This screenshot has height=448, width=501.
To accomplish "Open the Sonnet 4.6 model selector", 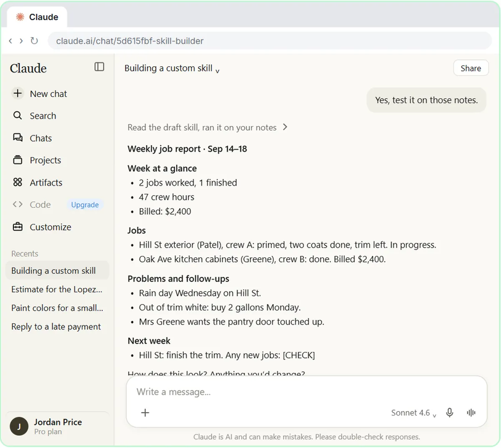I will click(413, 413).
